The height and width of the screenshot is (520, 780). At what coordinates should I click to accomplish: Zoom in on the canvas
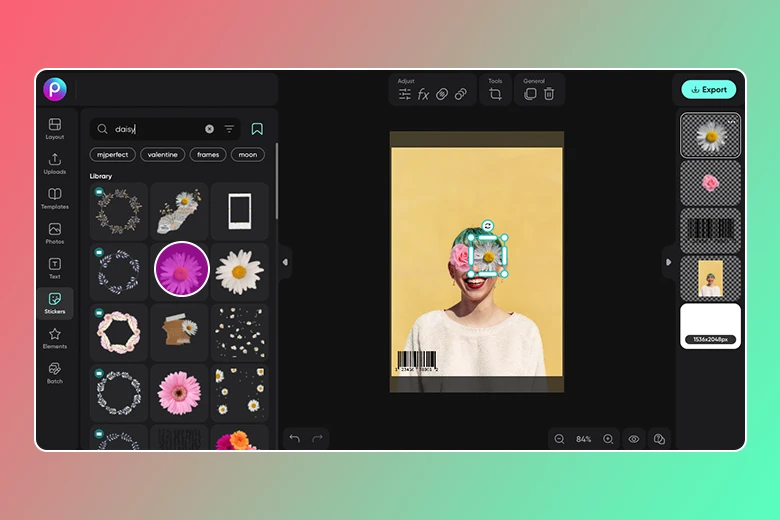[608, 439]
